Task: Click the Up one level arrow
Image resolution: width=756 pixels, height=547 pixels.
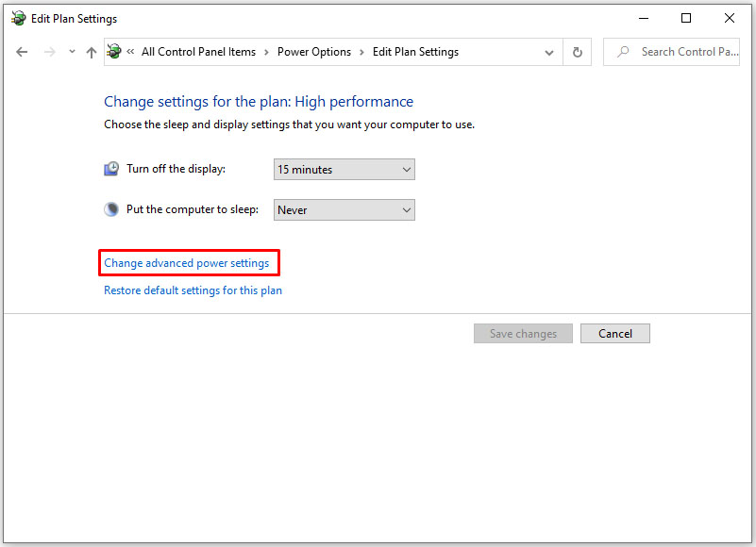Action: 92,52
